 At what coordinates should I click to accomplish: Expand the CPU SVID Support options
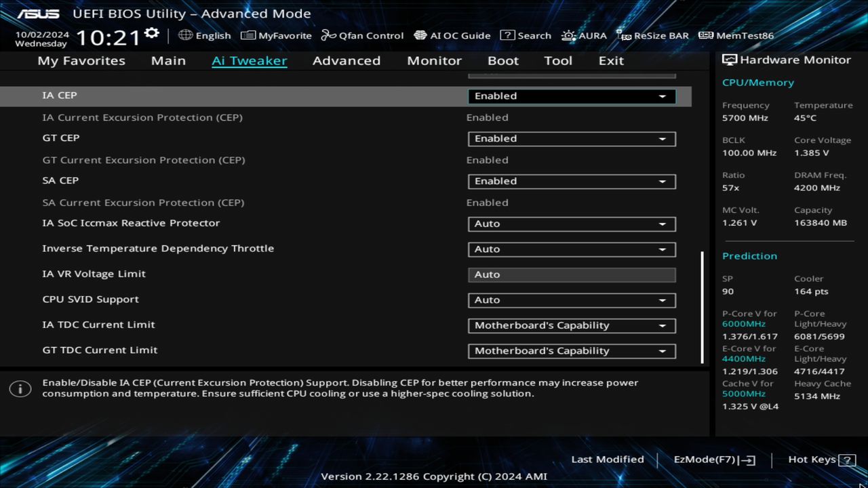point(571,300)
